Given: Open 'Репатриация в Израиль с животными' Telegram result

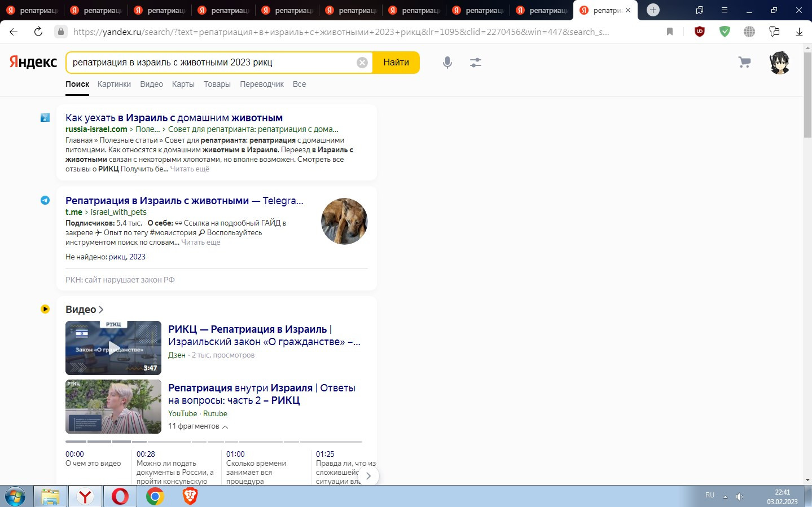Looking at the screenshot, I should coord(185,201).
